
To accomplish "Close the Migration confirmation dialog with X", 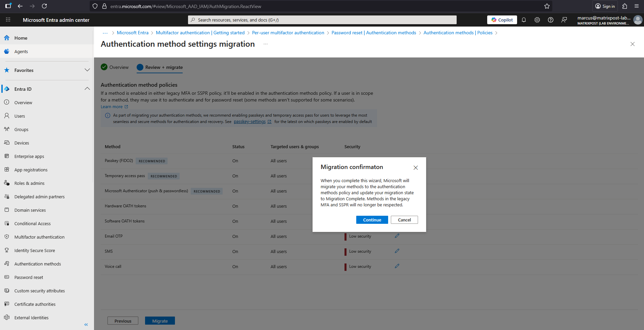I will point(416,168).
